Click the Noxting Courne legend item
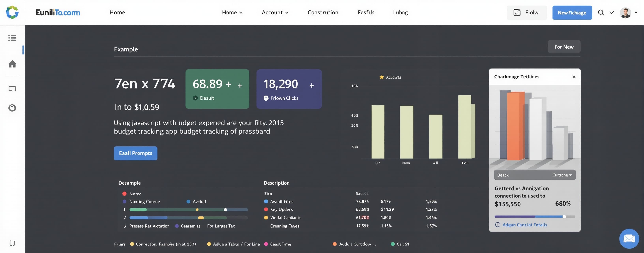644x253 pixels. [144, 201]
